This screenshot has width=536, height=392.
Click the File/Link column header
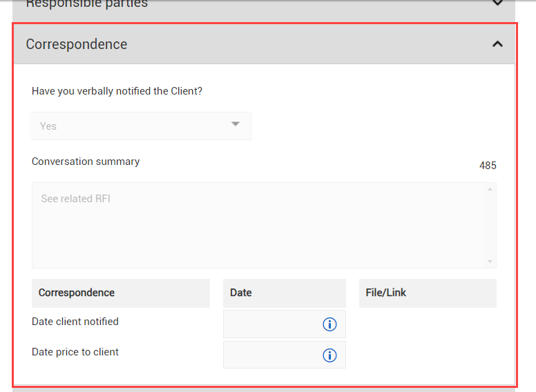(386, 293)
